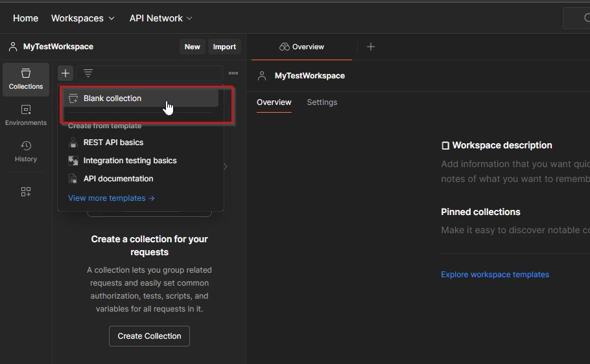Click the Pinned collections heading
Viewport: 590px width, 364px height.
480,212
